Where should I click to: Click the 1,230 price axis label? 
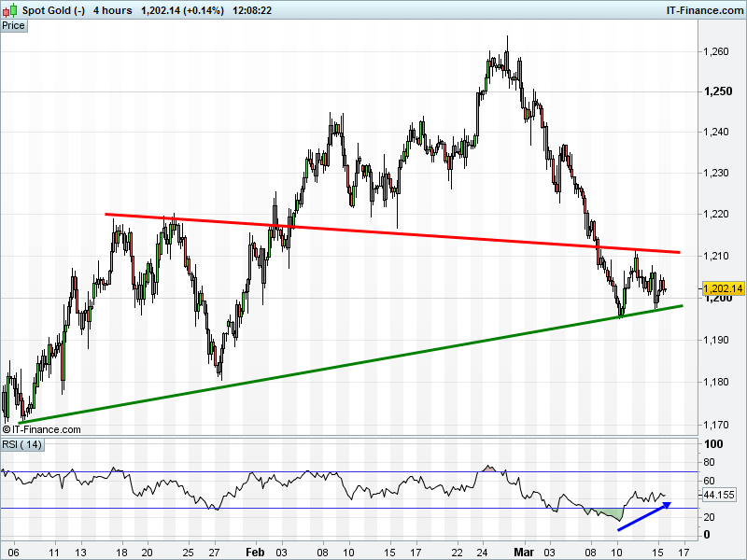716,173
